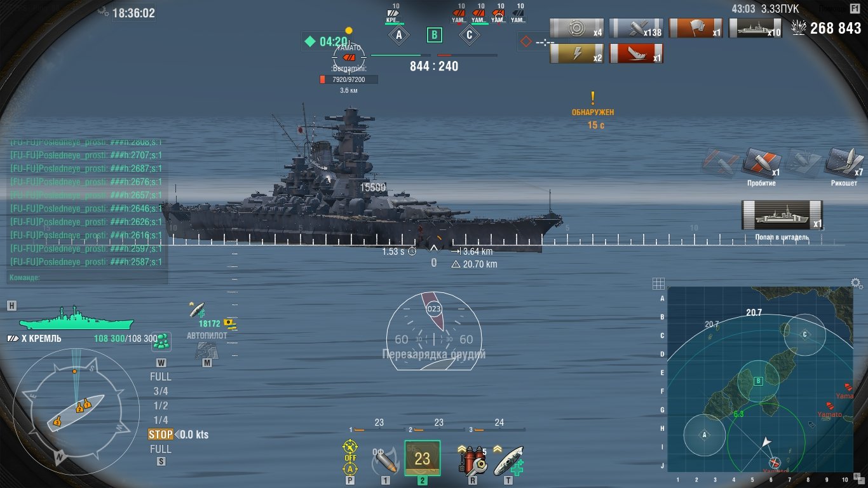Image resolution: width=868 pixels, height=488 pixels.
Task: Click capture point B indicator
Action: (x=434, y=35)
